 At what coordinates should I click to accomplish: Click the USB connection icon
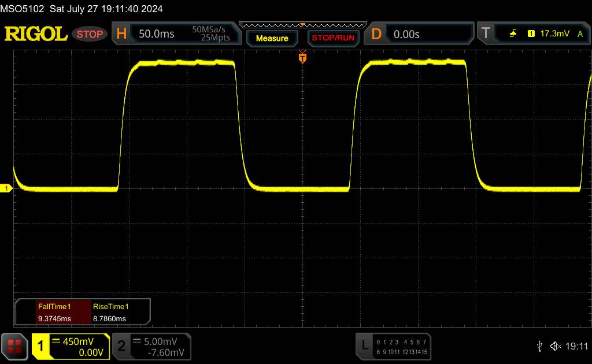pos(540,346)
